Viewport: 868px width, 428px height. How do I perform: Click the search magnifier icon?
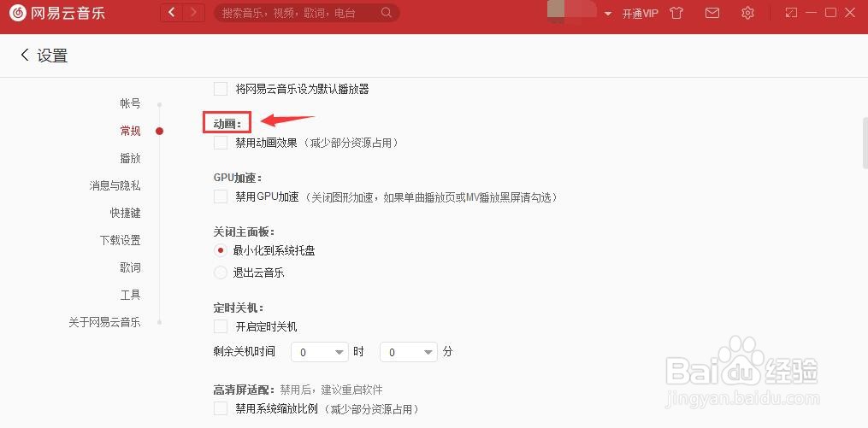click(387, 13)
